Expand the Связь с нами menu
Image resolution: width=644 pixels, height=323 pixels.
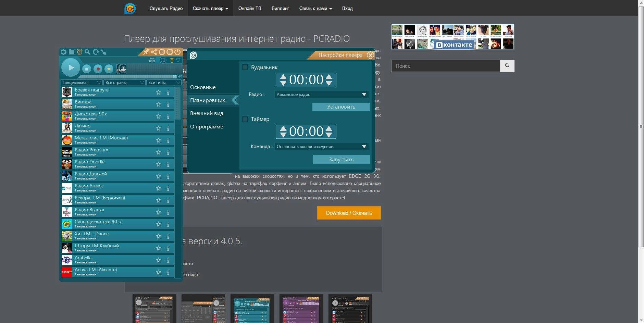pyautogui.click(x=315, y=8)
